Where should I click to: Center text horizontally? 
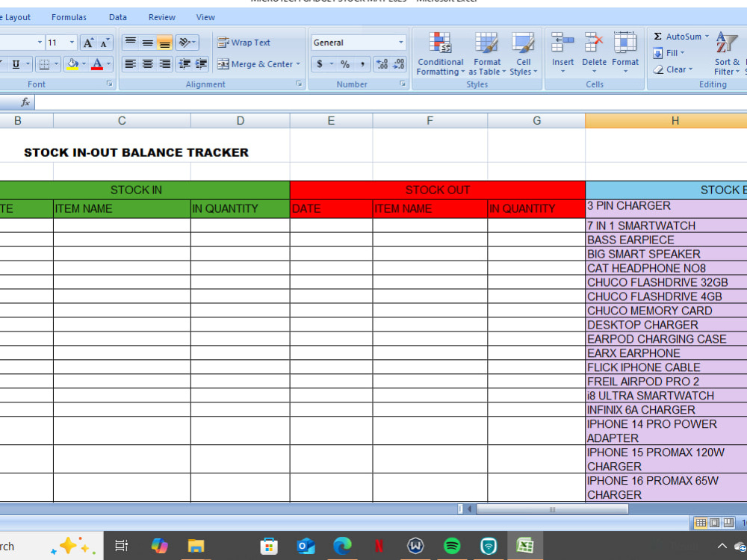(148, 63)
